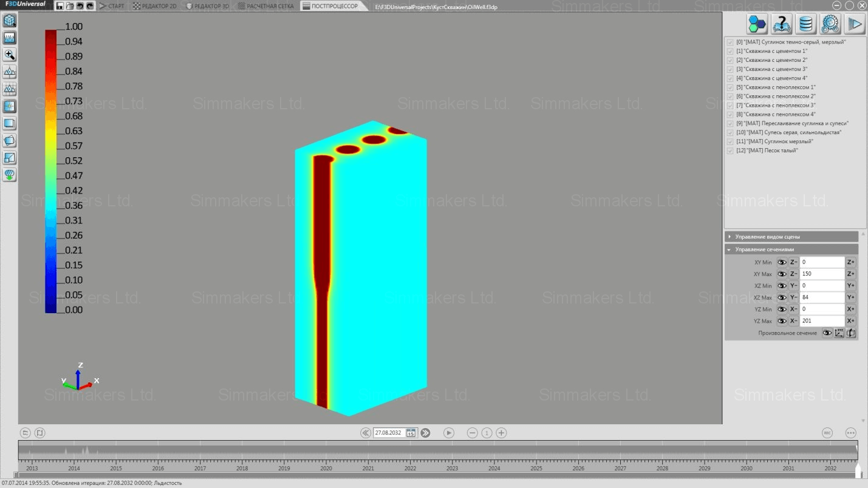Toggle XY Min section visibility eye
This screenshot has height=488, width=868.
click(782, 262)
